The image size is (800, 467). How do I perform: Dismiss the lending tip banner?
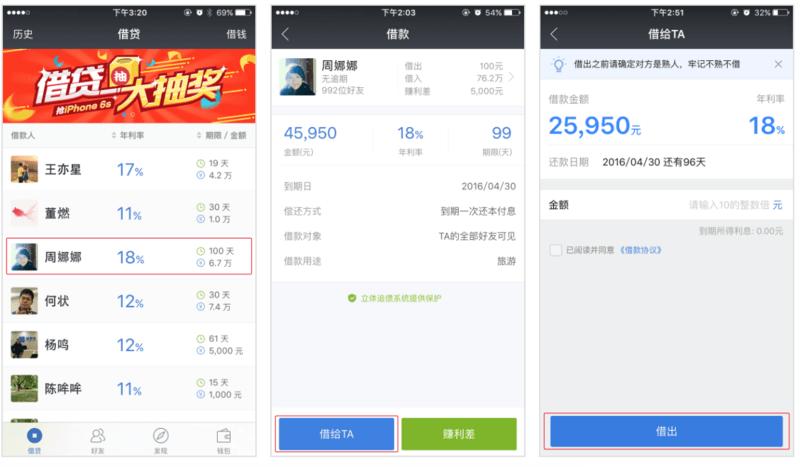778,64
